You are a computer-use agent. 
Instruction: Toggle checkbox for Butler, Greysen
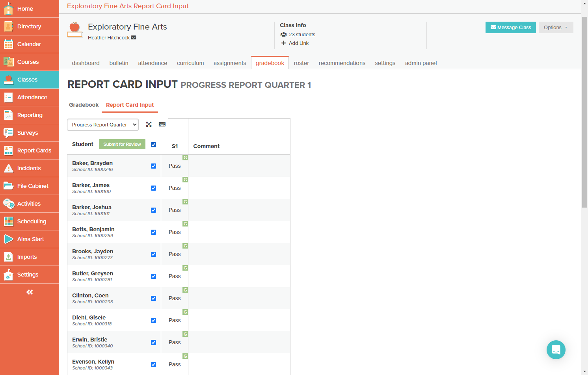coord(153,276)
